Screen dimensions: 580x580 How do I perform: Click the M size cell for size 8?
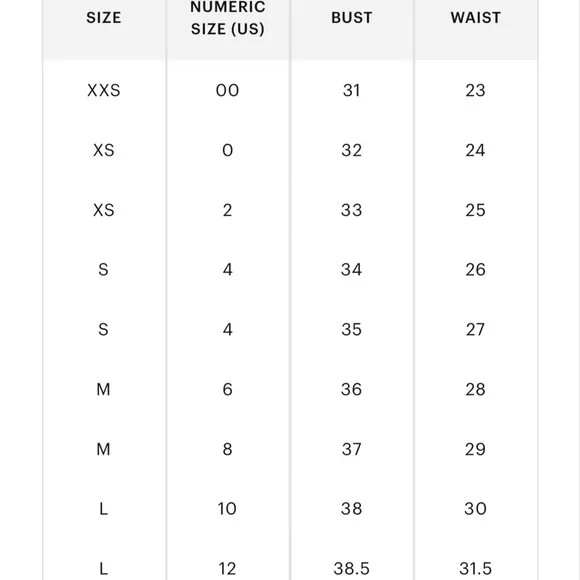coord(104,449)
